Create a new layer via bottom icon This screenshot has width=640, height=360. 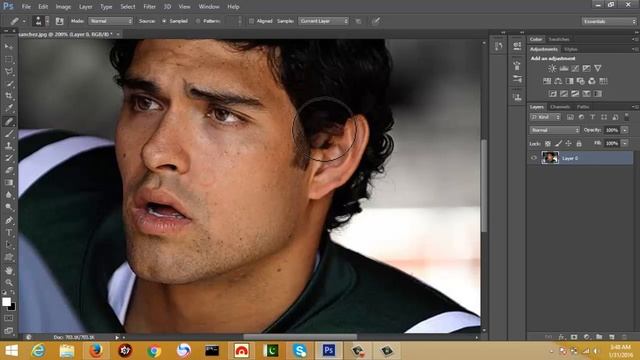pos(612,337)
